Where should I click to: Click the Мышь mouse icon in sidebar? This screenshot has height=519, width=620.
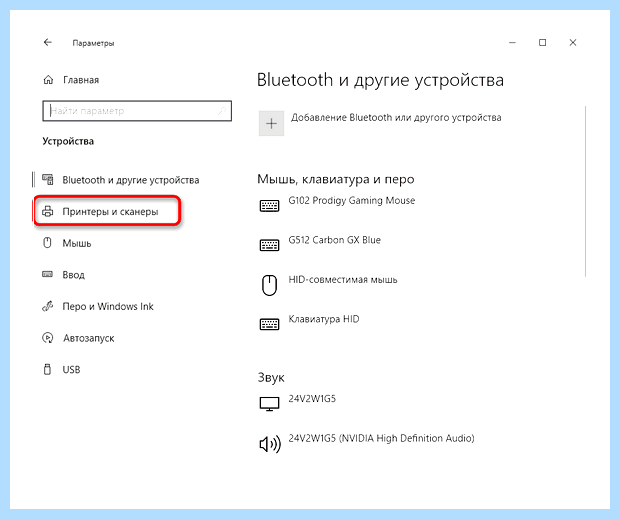pyautogui.click(x=47, y=243)
